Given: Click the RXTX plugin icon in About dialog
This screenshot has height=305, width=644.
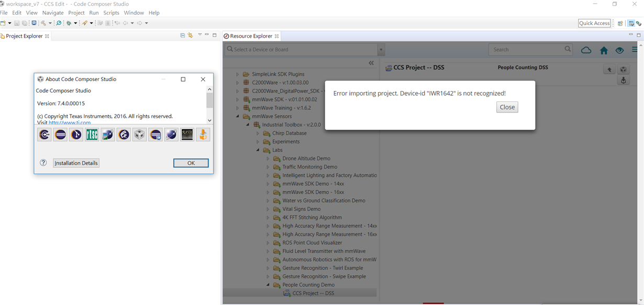Looking at the screenshot, I should (x=187, y=134).
